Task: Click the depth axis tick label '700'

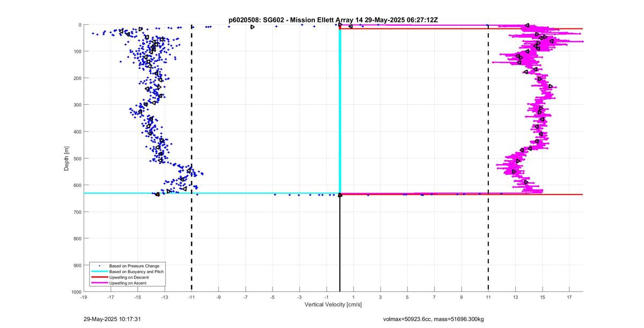Action: pos(77,212)
